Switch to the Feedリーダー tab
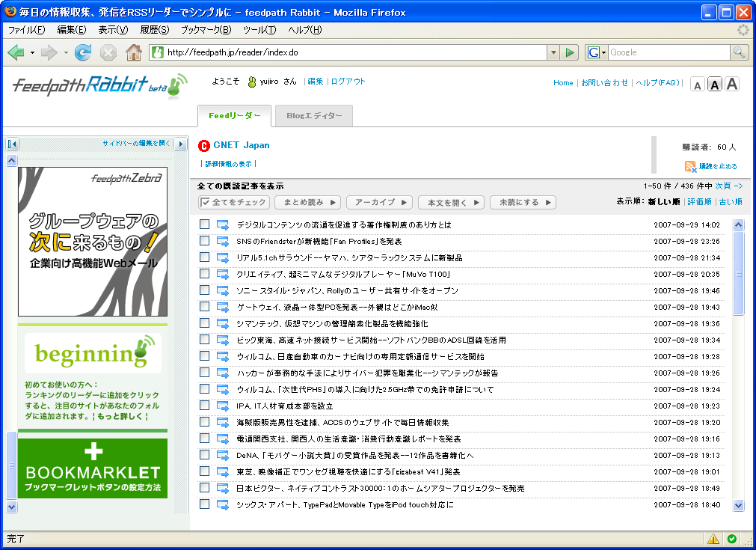This screenshot has width=756, height=550. (234, 116)
